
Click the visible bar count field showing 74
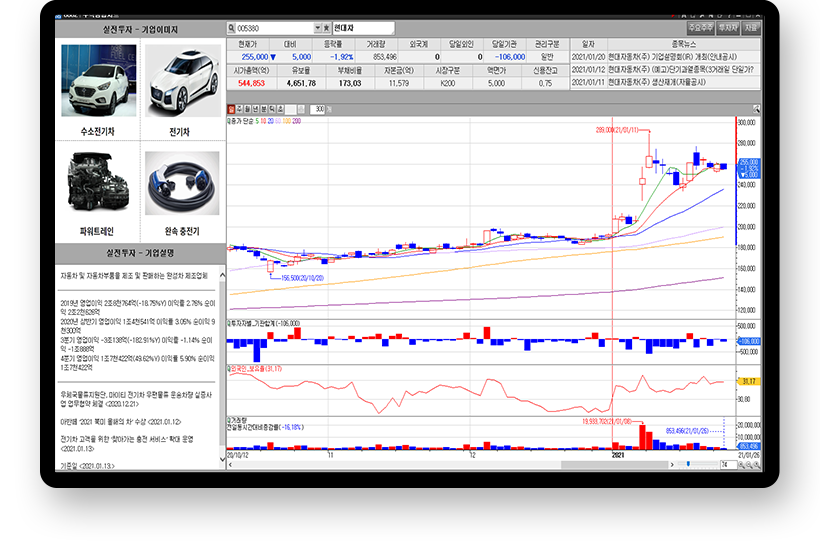click(727, 464)
